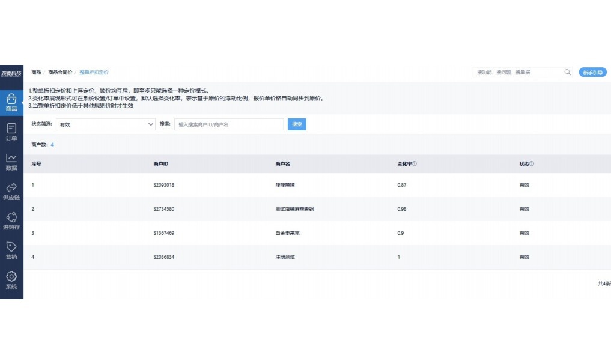Click the 商品 shopping bag sidebar icon
The image size is (611, 364).
(11, 101)
